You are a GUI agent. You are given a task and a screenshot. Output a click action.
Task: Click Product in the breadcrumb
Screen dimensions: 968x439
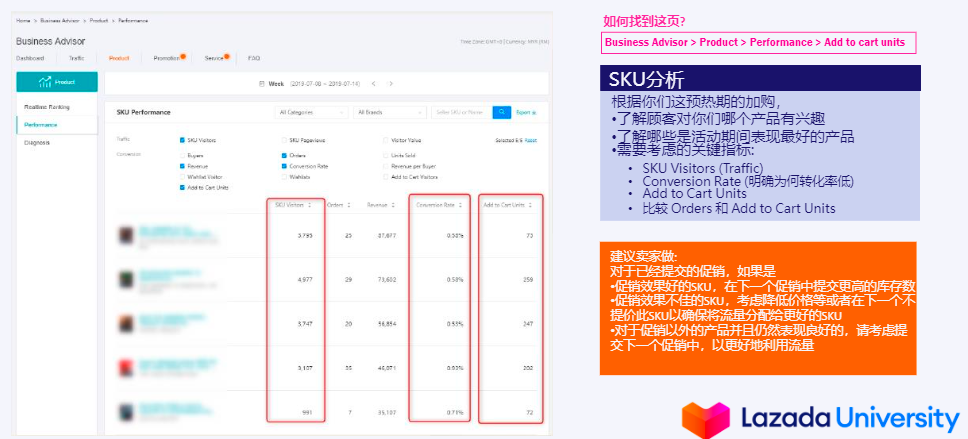[99, 20]
